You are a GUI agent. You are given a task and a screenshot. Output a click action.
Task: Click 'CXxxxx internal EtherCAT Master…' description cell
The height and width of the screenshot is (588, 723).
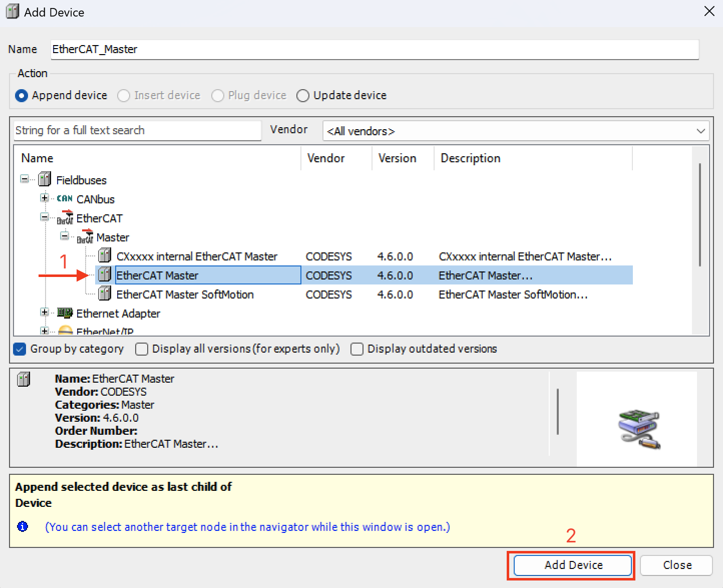525,256
